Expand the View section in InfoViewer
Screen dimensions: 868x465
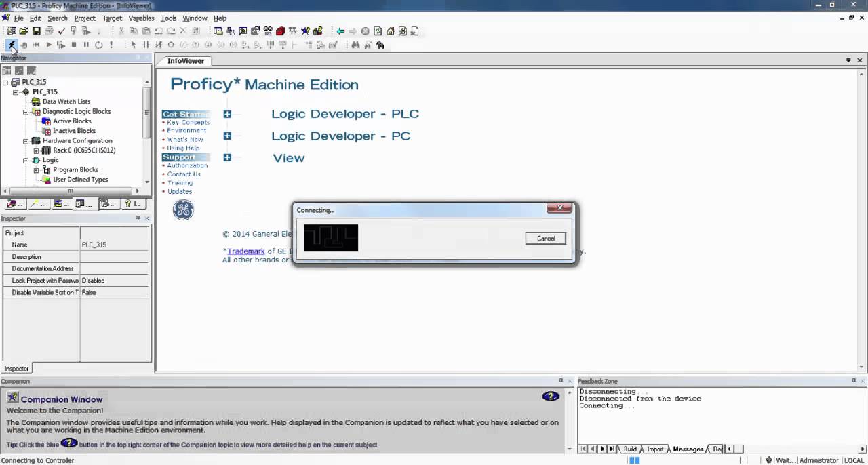tap(227, 157)
